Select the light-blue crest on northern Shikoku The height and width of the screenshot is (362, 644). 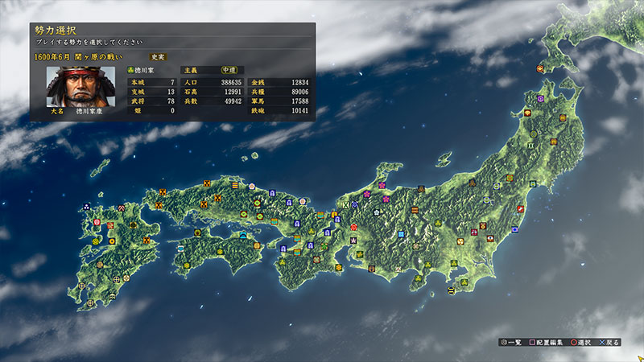(244, 234)
